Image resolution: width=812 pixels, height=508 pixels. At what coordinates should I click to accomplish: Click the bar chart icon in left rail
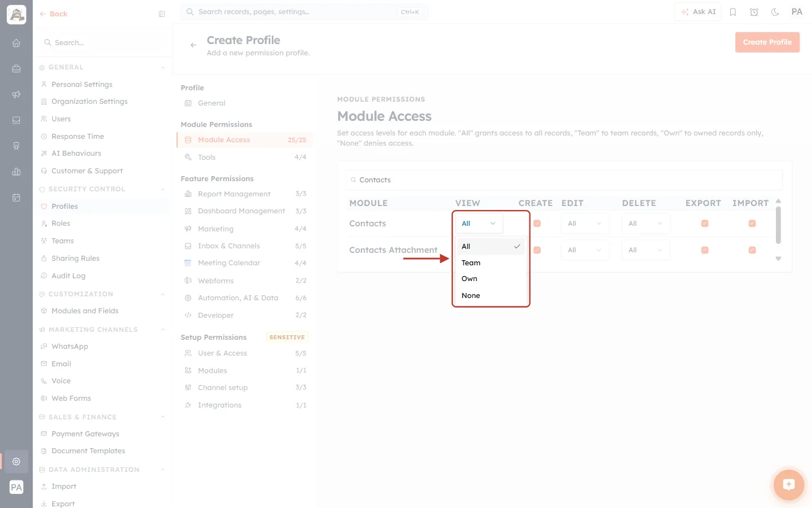click(x=16, y=172)
